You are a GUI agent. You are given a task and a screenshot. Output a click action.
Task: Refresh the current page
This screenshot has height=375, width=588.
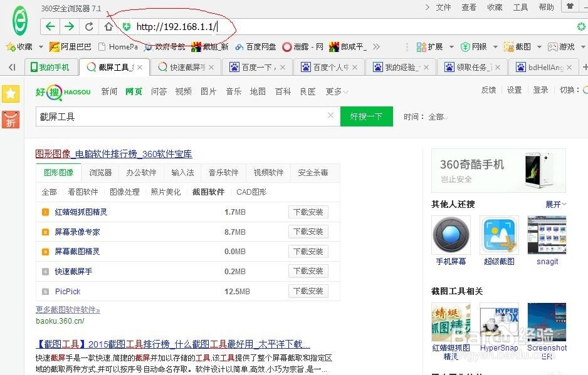(x=89, y=26)
